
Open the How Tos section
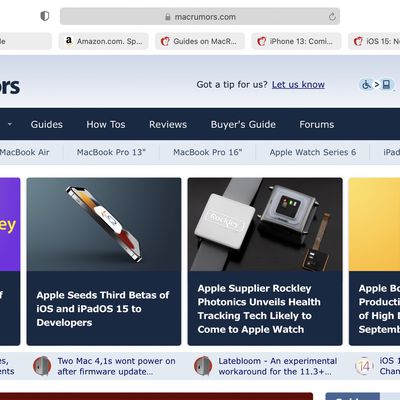coord(106,124)
